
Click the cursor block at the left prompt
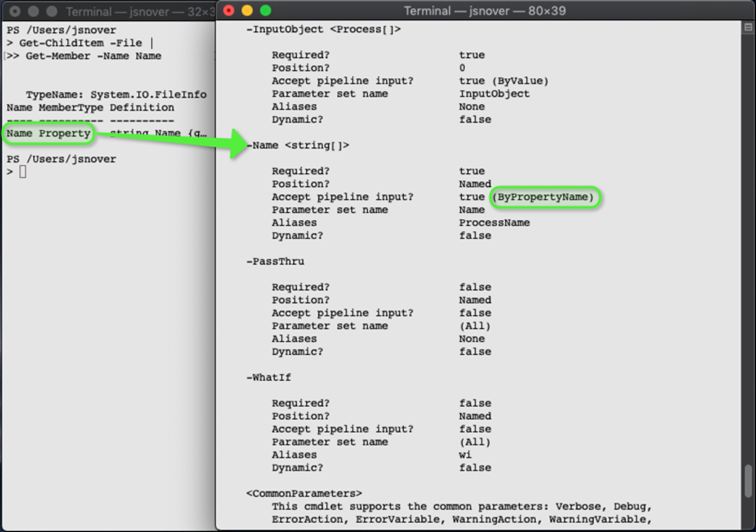pyautogui.click(x=23, y=172)
